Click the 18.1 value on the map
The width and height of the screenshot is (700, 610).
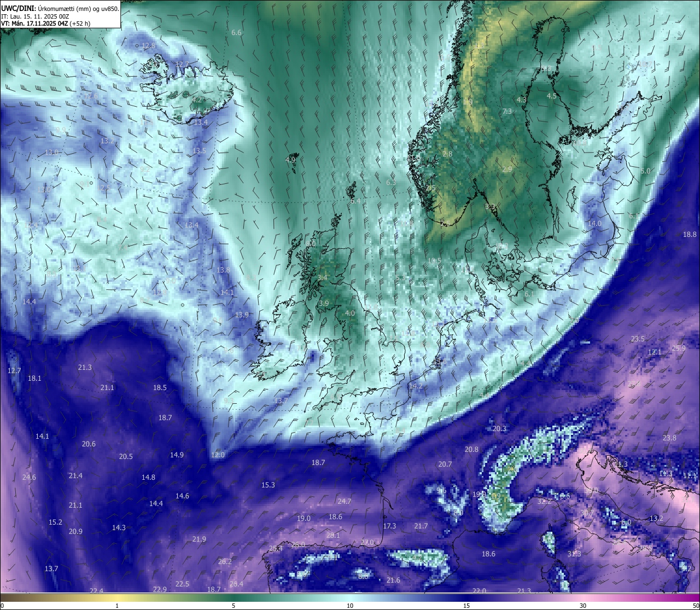point(35,378)
